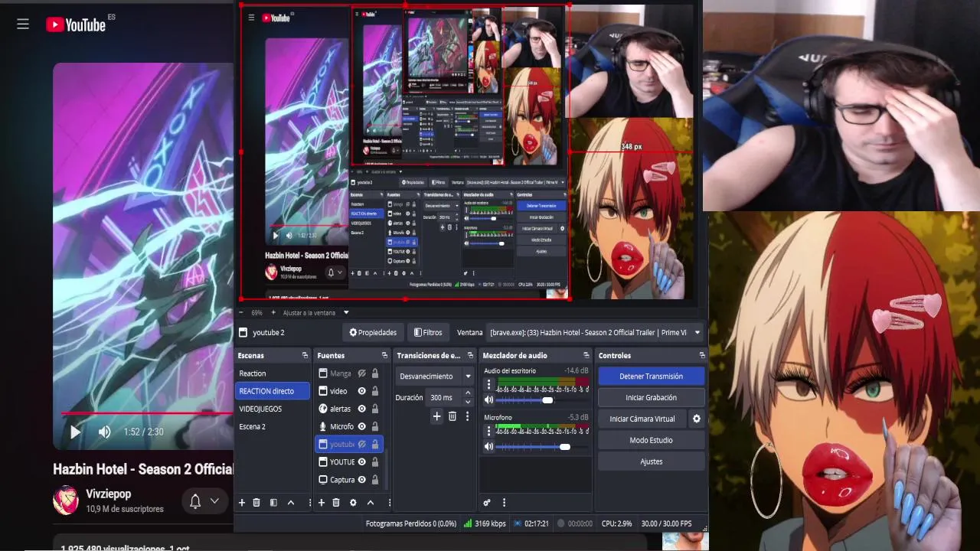The image size is (980, 551).
Task: Go to YouTube home via logo
Action: 76,24
